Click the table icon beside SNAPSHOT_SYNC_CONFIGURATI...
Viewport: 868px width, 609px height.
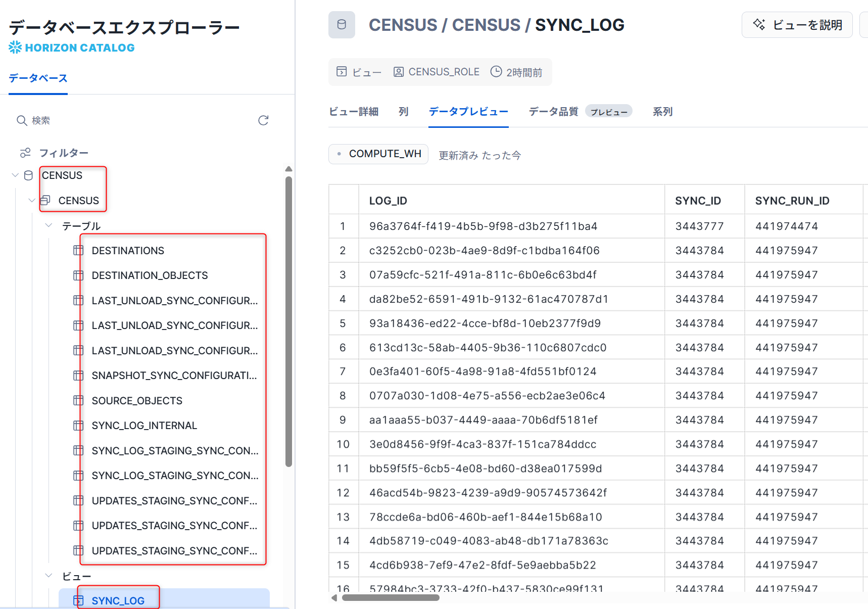[78, 376]
